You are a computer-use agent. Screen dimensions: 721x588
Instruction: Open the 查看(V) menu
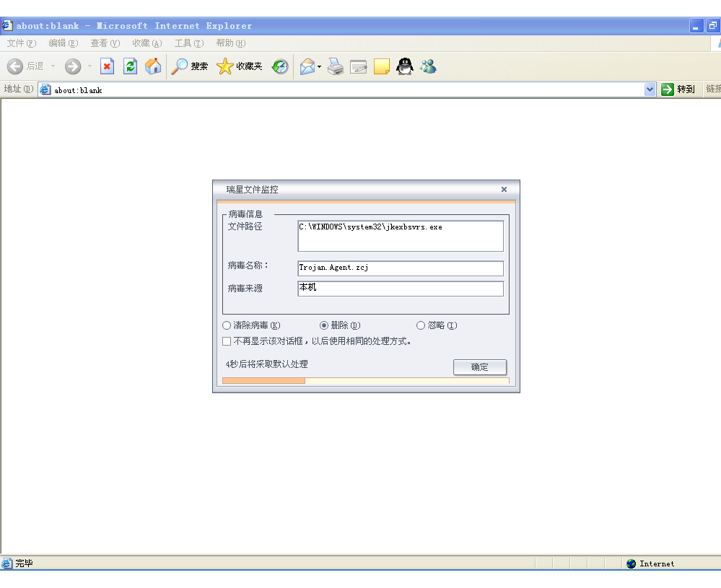click(x=105, y=43)
